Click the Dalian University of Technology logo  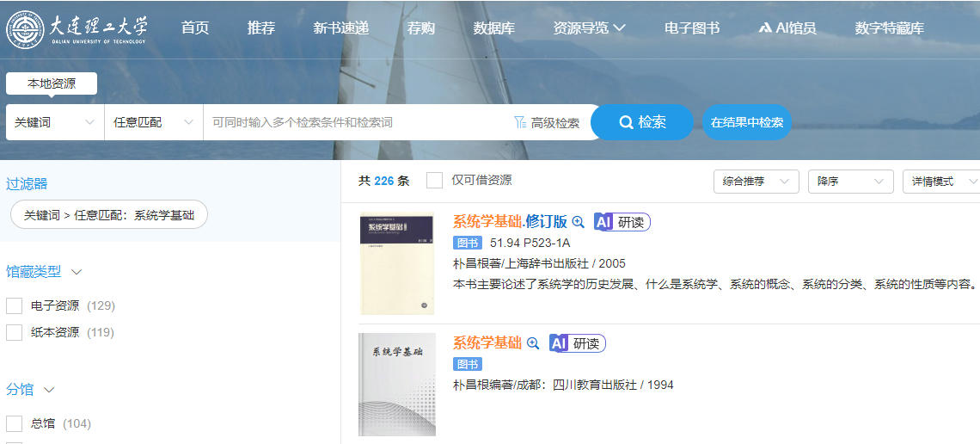[77, 28]
